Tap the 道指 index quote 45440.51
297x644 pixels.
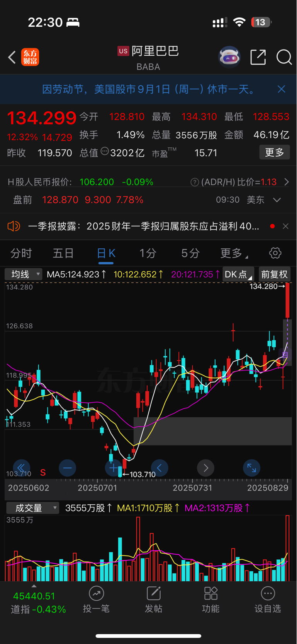click(x=34, y=596)
